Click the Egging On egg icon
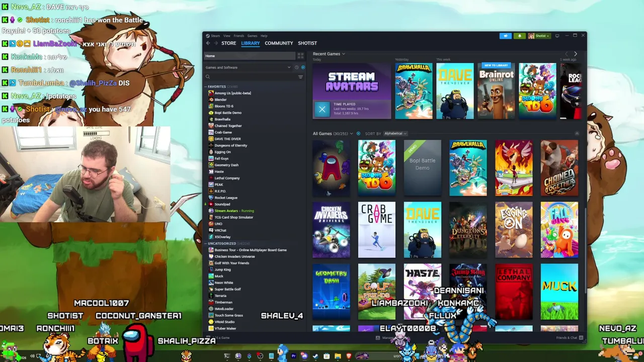The width and height of the screenshot is (644, 362). pos(211,152)
